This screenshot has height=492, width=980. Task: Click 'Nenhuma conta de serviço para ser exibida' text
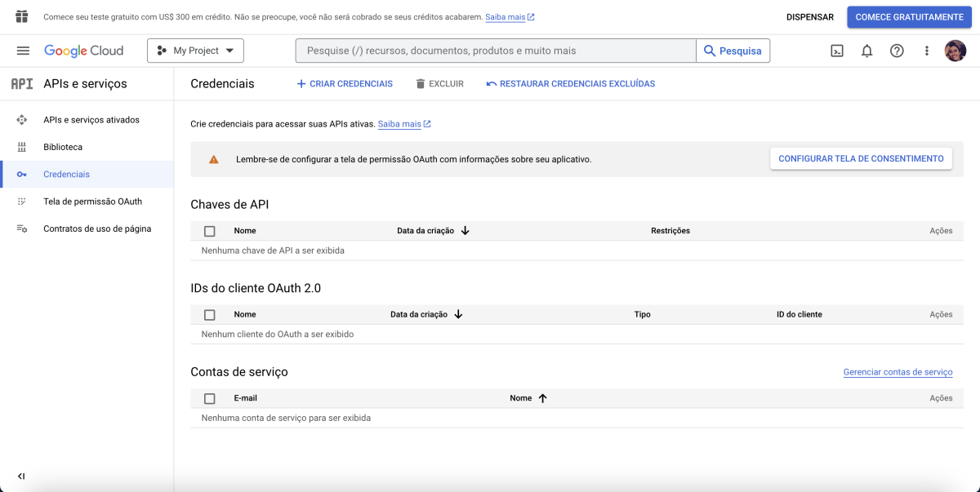click(x=286, y=418)
